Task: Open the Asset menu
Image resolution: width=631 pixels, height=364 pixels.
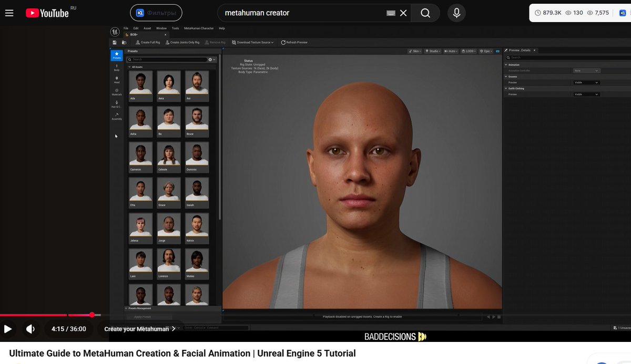Action: 147,28
